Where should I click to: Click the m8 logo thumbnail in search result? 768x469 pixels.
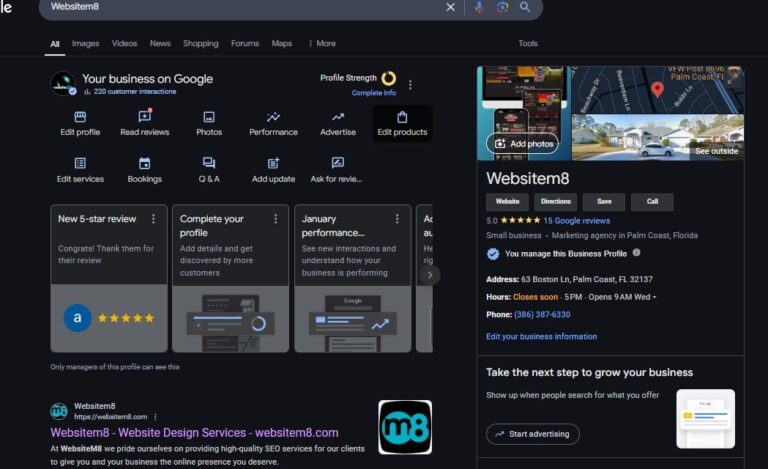pos(405,427)
